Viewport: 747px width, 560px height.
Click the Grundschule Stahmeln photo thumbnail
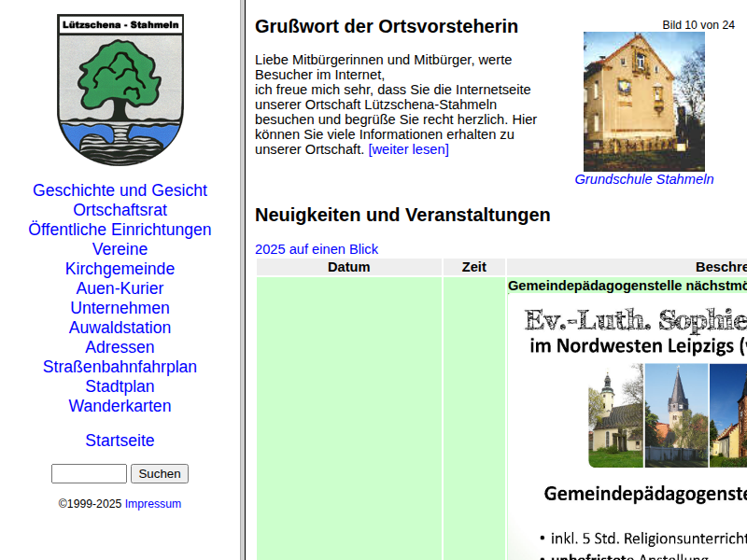click(x=643, y=102)
